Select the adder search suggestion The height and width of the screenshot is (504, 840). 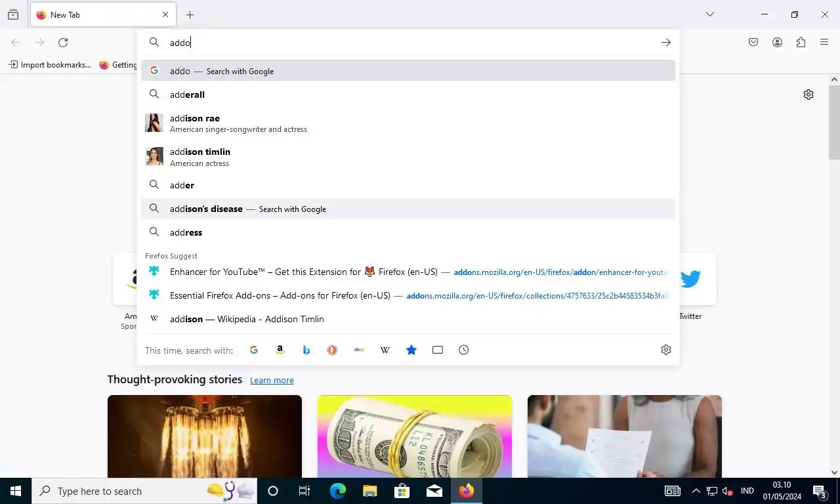pos(408,185)
